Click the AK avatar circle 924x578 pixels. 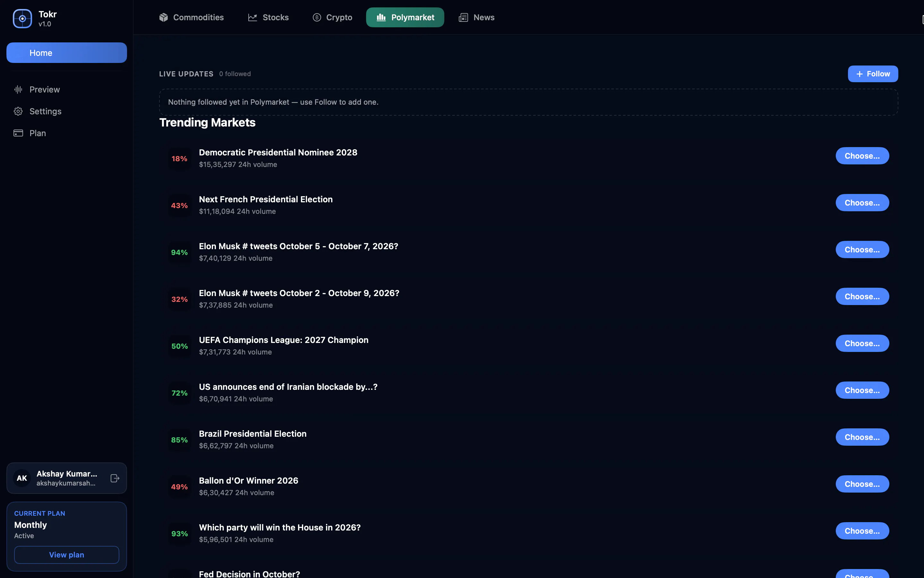point(22,478)
